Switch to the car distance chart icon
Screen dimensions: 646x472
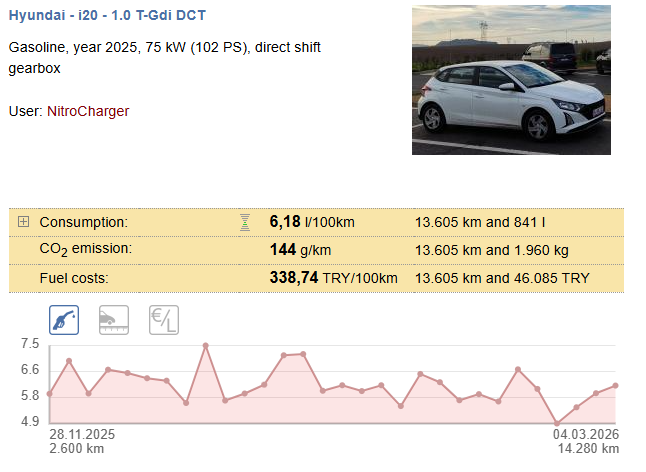[113, 320]
